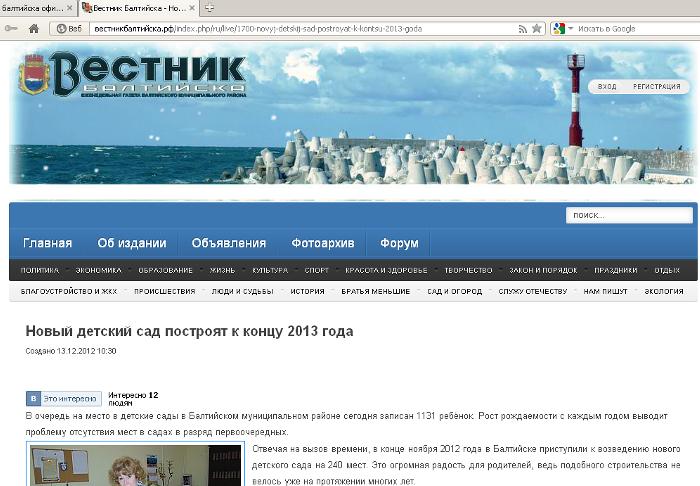Viewport: 700px width, 486px height.
Task: Click the RSS feed icon in address bar
Action: point(522,29)
